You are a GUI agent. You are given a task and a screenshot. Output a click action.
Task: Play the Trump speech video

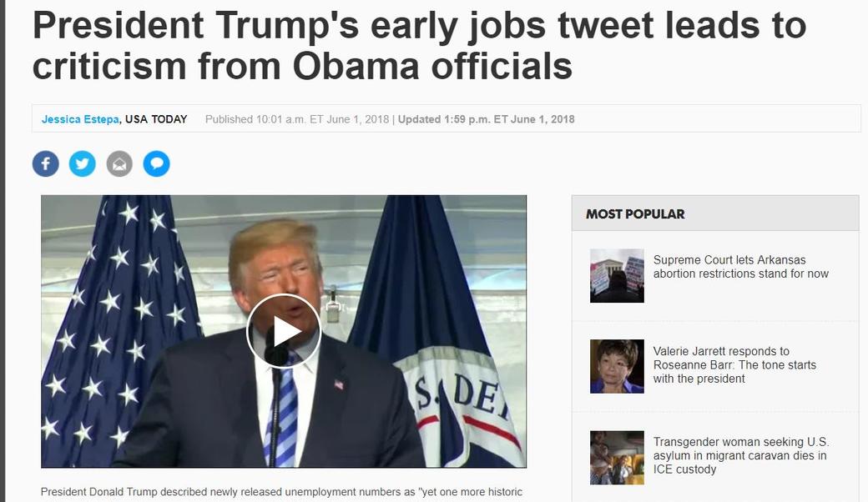284,331
